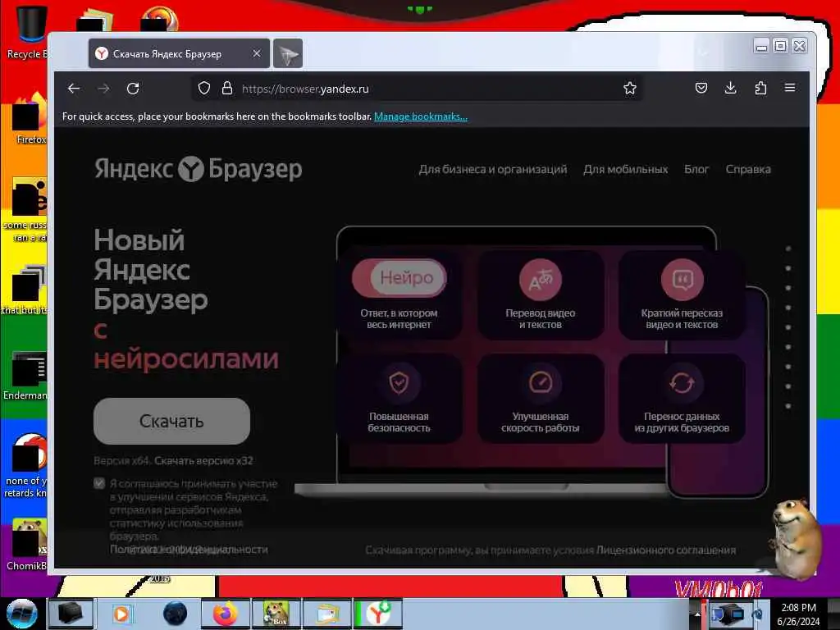Click the Скачать download button
Viewport: 840px width, 630px height.
click(x=171, y=421)
